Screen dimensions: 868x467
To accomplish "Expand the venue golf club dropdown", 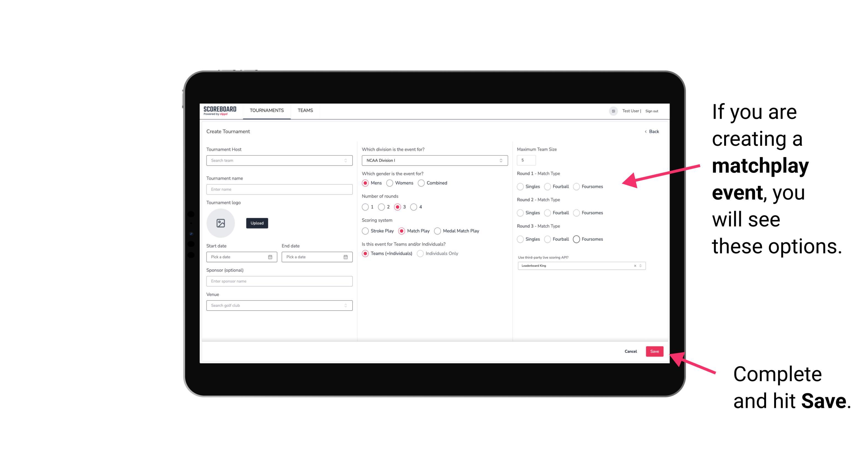I will point(345,305).
